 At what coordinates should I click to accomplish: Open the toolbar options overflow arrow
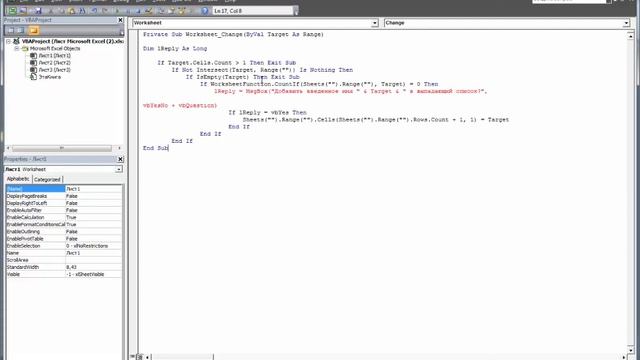[x=296, y=12]
